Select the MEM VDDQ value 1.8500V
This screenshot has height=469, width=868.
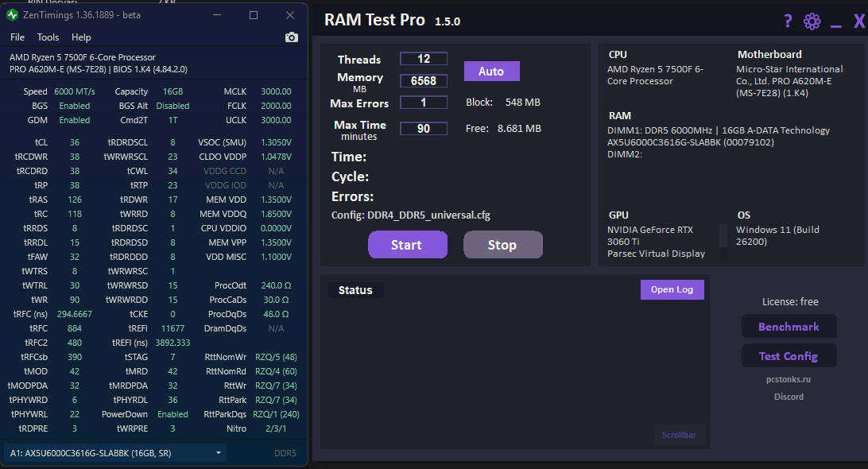click(277, 214)
